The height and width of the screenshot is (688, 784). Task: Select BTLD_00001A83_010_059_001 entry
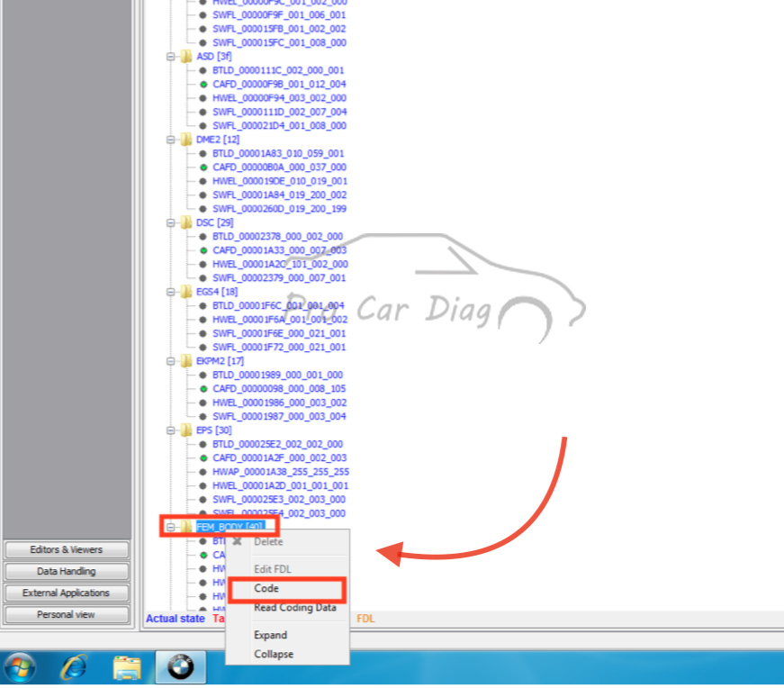point(278,153)
